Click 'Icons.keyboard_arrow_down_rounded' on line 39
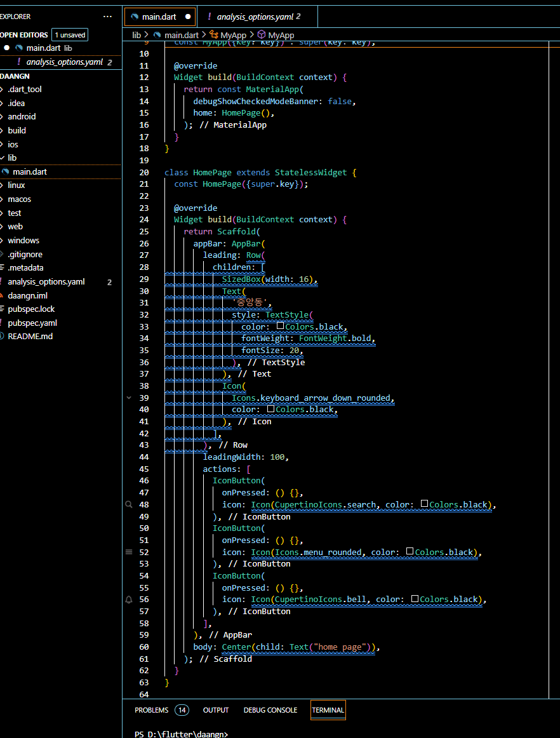This screenshot has height=738, width=560. click(311, 398)
